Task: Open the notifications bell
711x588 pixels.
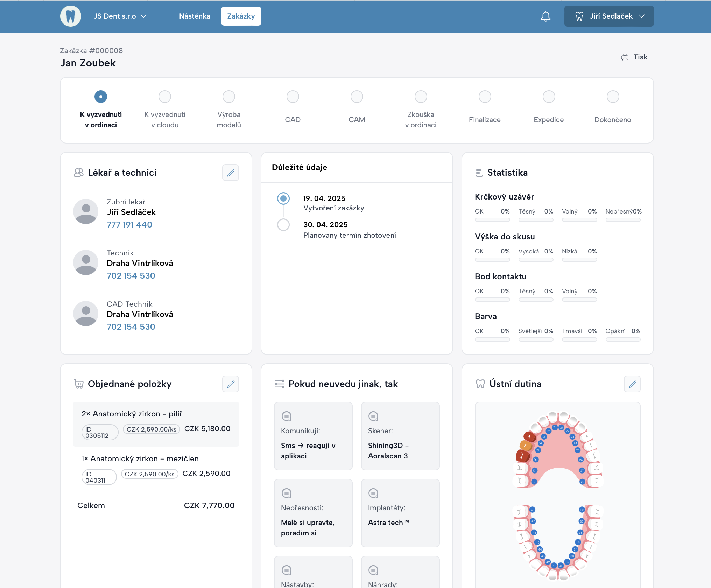Action: pos(545,16)
